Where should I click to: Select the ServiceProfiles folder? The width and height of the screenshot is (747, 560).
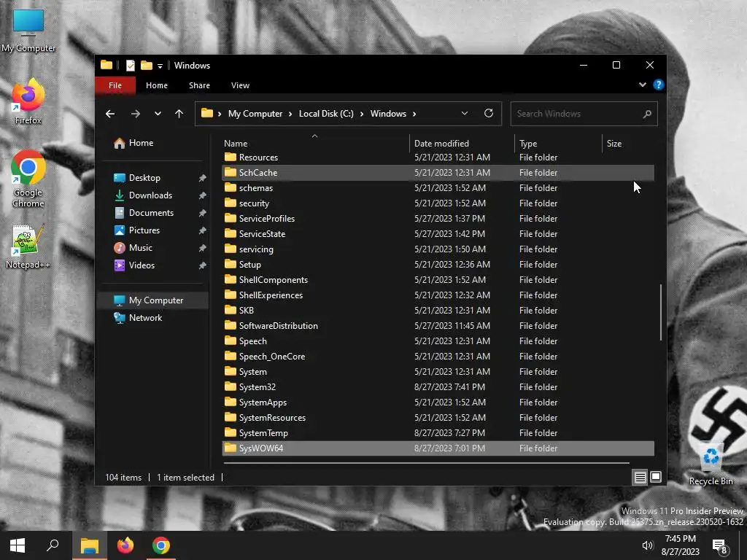point(438,219)
